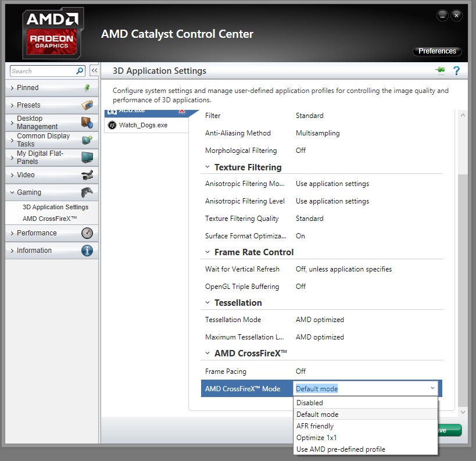Open 3D Application Settings in sidebar
Screen dimensions: 476x461
tap(55, 207)
